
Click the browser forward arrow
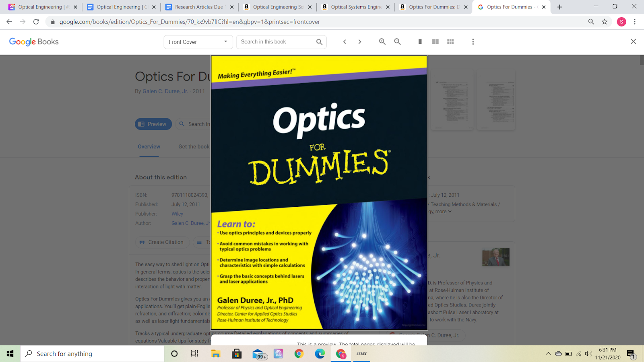(23, 22)
